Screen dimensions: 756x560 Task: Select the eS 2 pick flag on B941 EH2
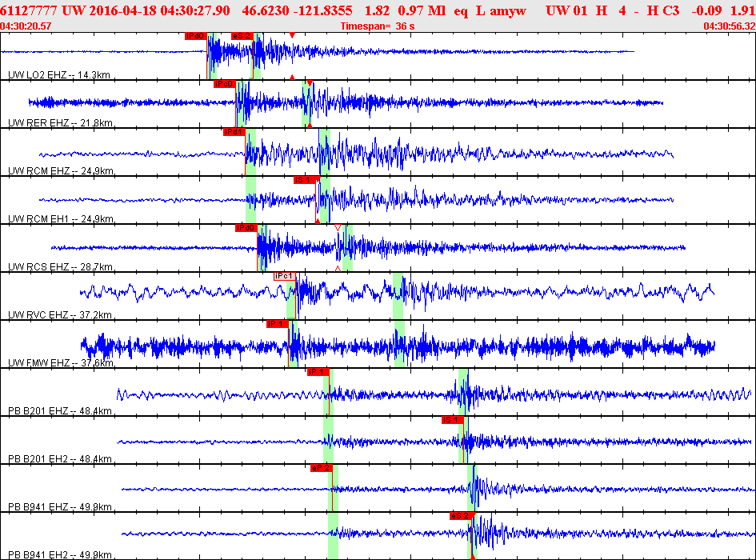click(461, 516)
